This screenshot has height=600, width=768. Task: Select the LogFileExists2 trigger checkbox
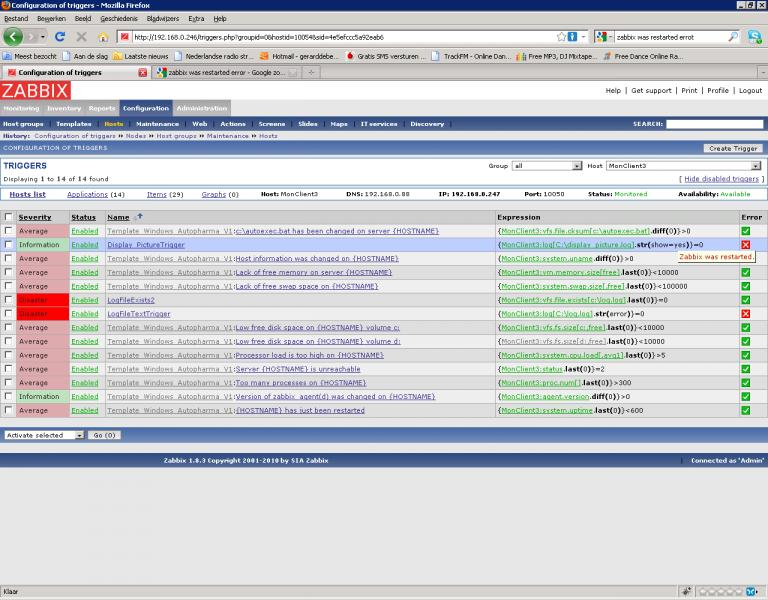click(x=9, y=300)
